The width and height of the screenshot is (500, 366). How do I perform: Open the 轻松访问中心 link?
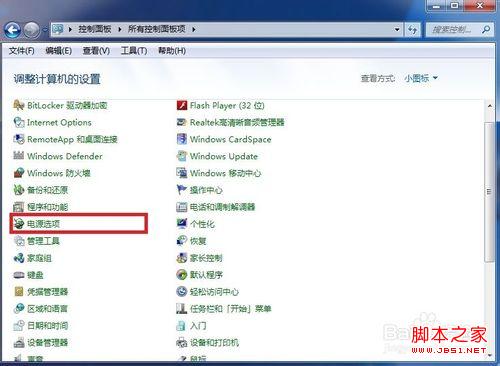tap(214, 292)
